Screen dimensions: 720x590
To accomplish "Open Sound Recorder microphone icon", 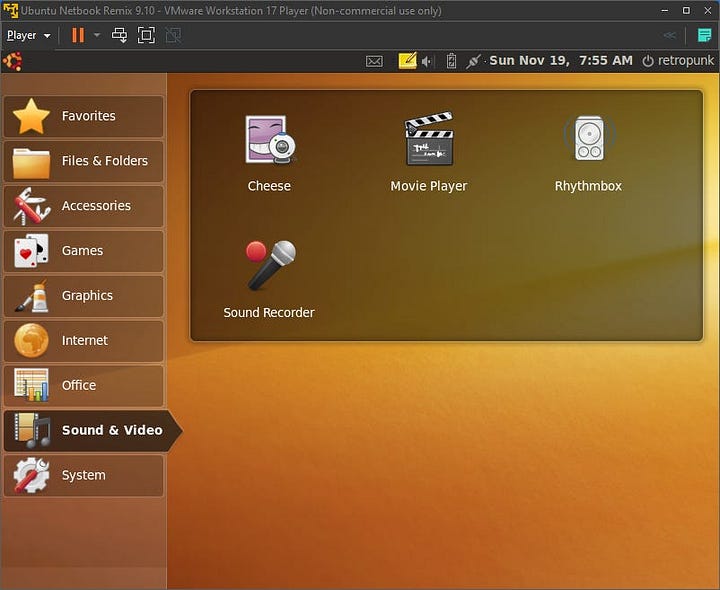I will (270, 265).
